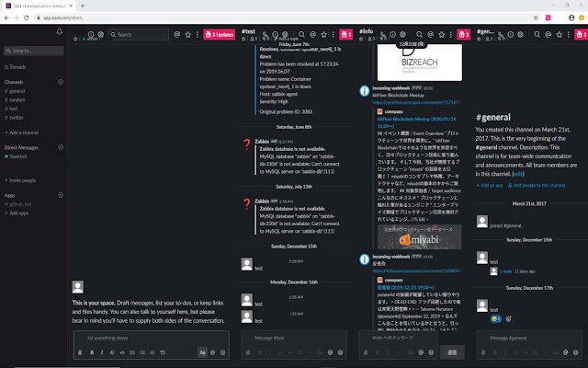The width and height of the screenshot is (588, 368).
Task: Click Add apps in sidebar
Action: coord(17,213)
